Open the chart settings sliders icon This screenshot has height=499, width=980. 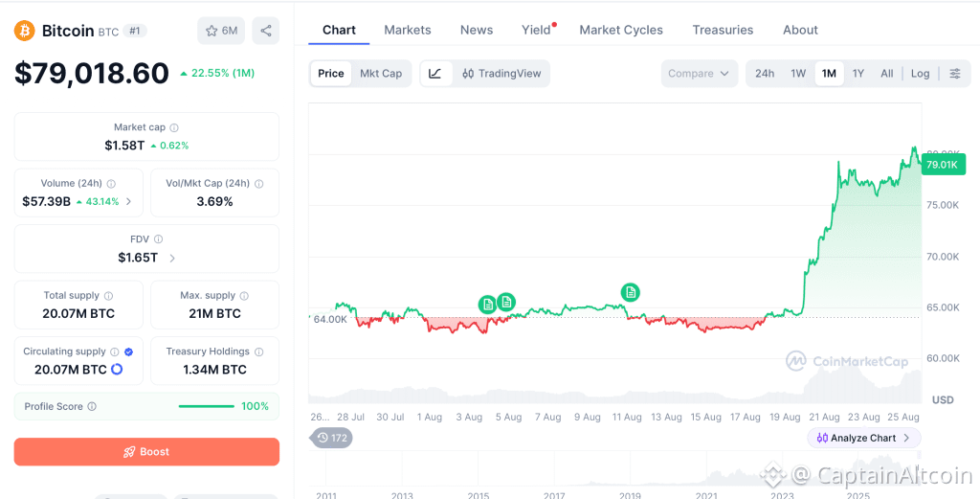click(955, 74)
